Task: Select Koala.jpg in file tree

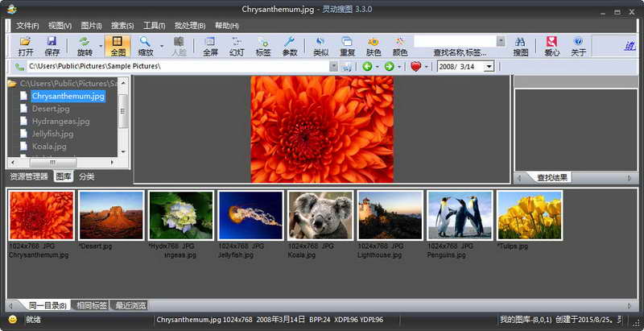Action: point(49,147)
